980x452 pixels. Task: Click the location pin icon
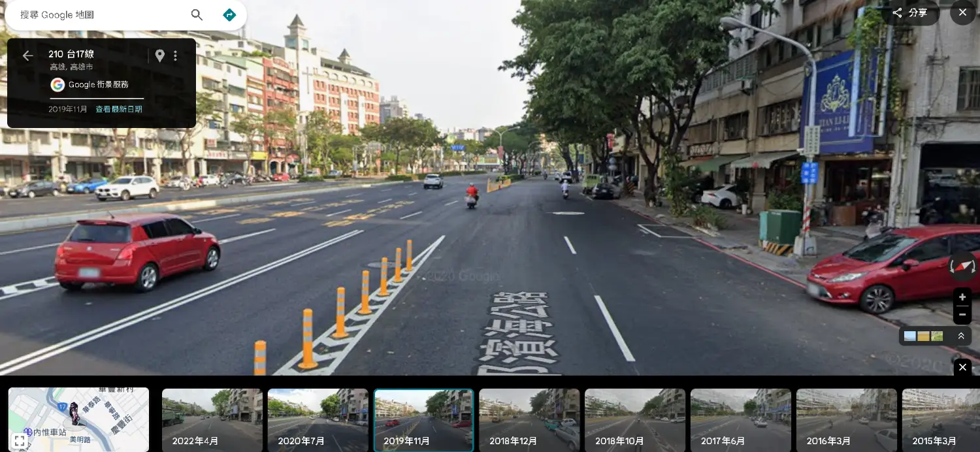click(159, 56)
